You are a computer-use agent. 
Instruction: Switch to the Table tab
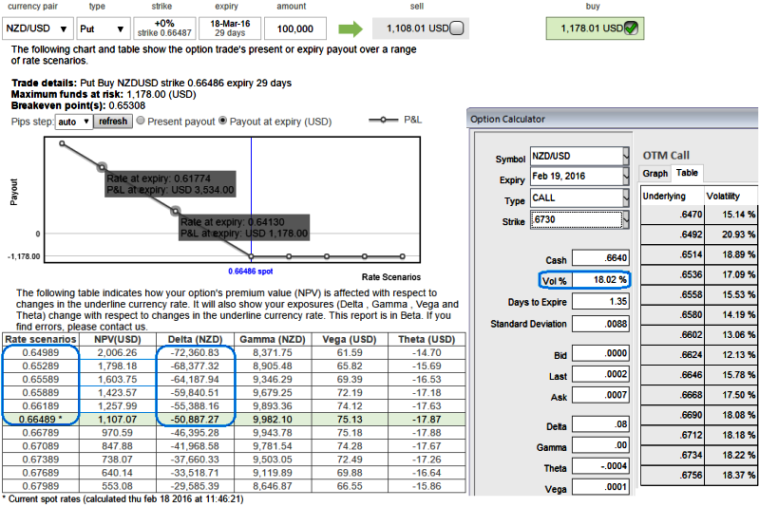pos(690,173)
